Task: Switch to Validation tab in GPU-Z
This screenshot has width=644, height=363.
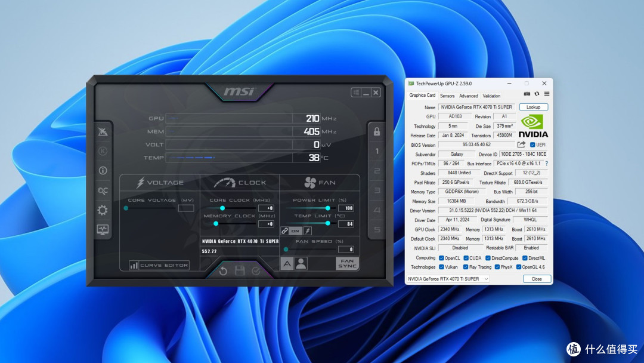Action: pos(491,96)
